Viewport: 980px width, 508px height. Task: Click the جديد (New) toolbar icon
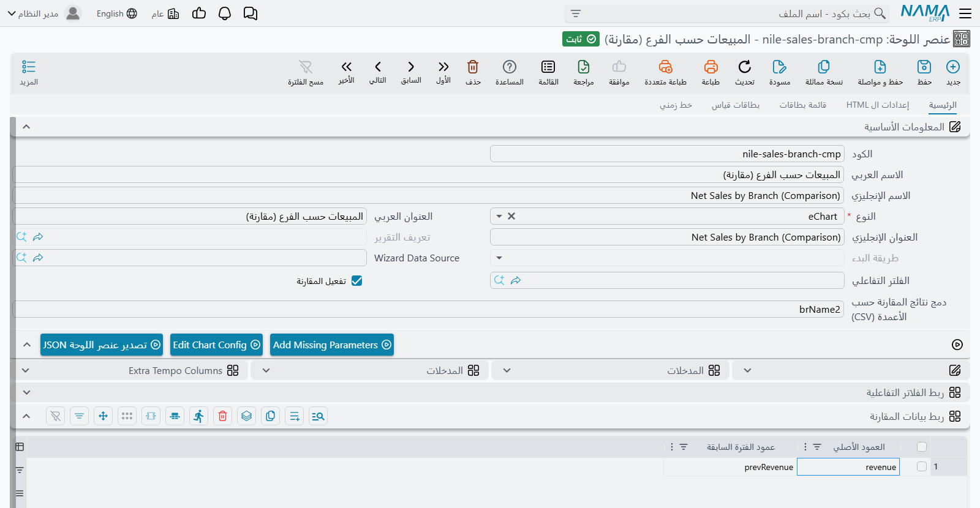(953, 67)
